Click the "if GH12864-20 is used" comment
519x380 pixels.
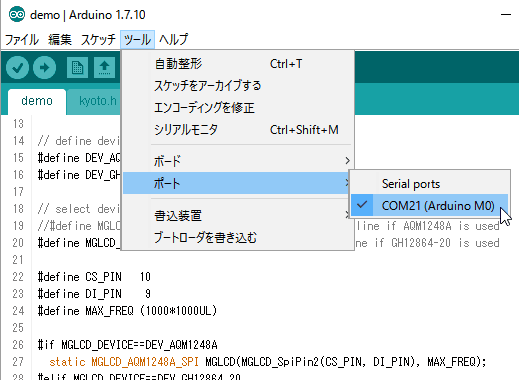coord(437,243)
